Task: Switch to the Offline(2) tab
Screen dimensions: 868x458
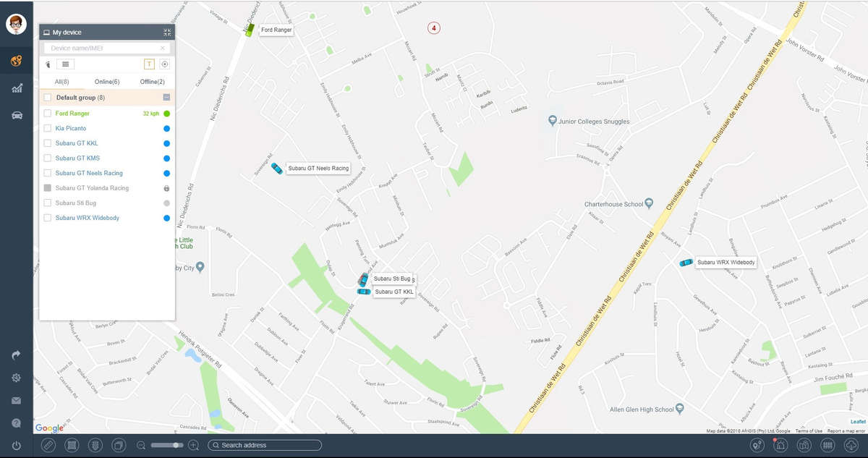Action: pyautogui.click(x=152, y=82)
